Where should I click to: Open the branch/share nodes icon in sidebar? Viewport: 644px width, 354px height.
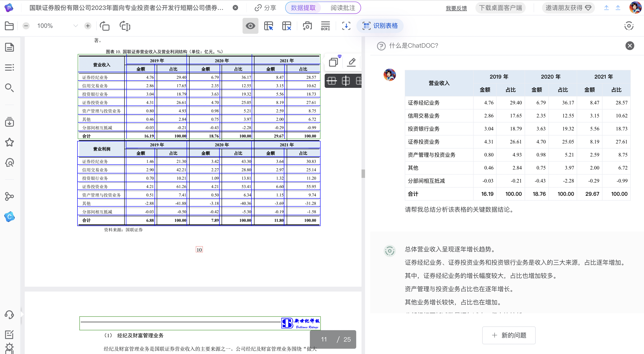9,196
